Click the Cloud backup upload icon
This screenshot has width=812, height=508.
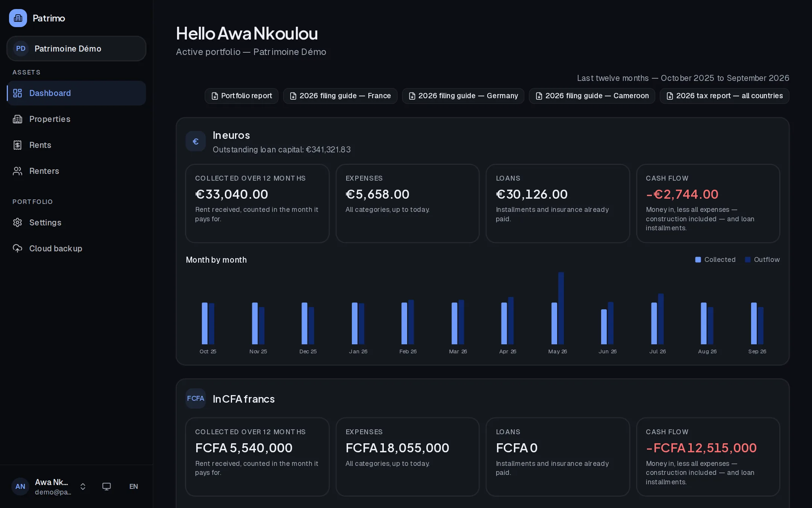pos(18,248)
